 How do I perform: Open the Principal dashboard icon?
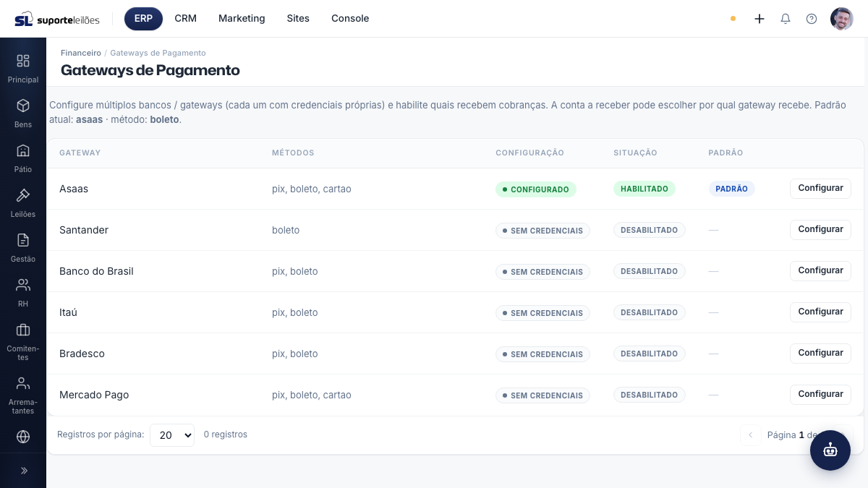[x=23, y=61]
